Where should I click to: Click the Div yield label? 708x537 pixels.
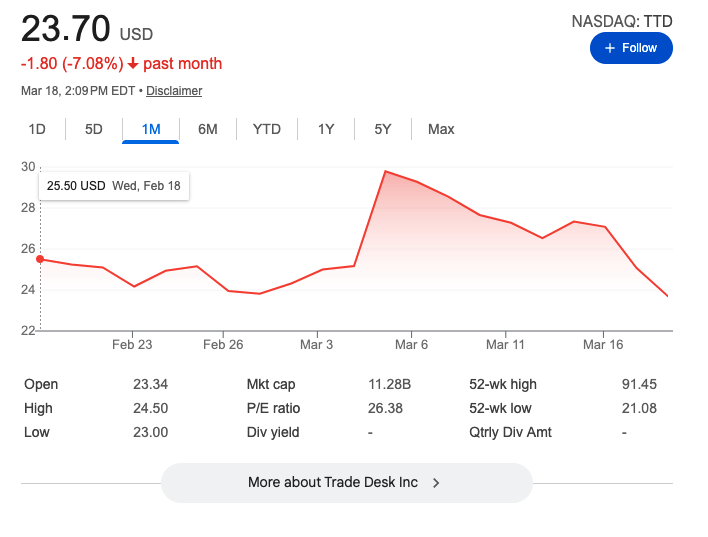(273, 432)
